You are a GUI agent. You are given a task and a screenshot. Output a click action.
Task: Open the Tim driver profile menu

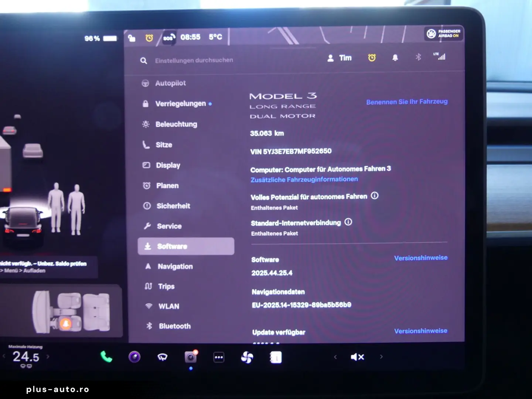(x=340, y=58)
